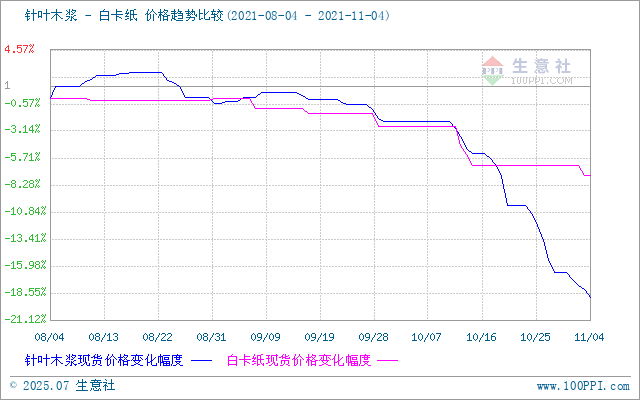Click the -21.12% y-axis label
This screenshot has width=640, height=400.
pyautogui.click(x=25, y=319)
